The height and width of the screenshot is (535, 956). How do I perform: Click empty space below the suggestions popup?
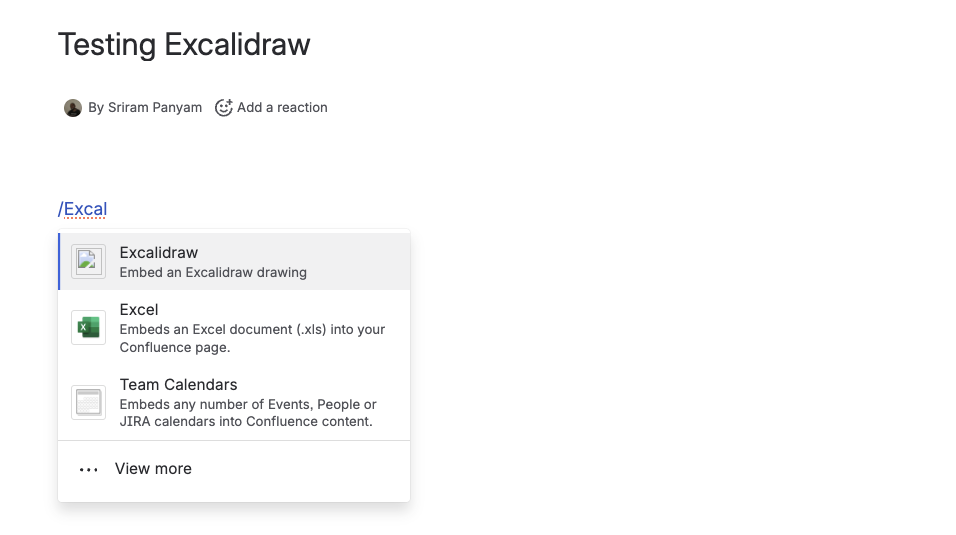pyautogui.click(x=234, y=520)
